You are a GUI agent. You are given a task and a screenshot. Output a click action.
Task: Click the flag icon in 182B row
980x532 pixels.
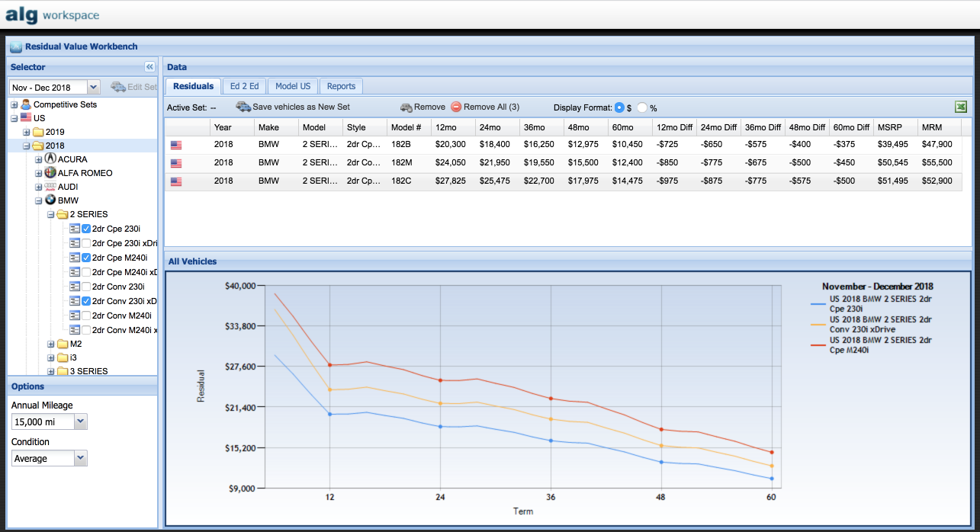pyautogui.click(x=176, y=144)
